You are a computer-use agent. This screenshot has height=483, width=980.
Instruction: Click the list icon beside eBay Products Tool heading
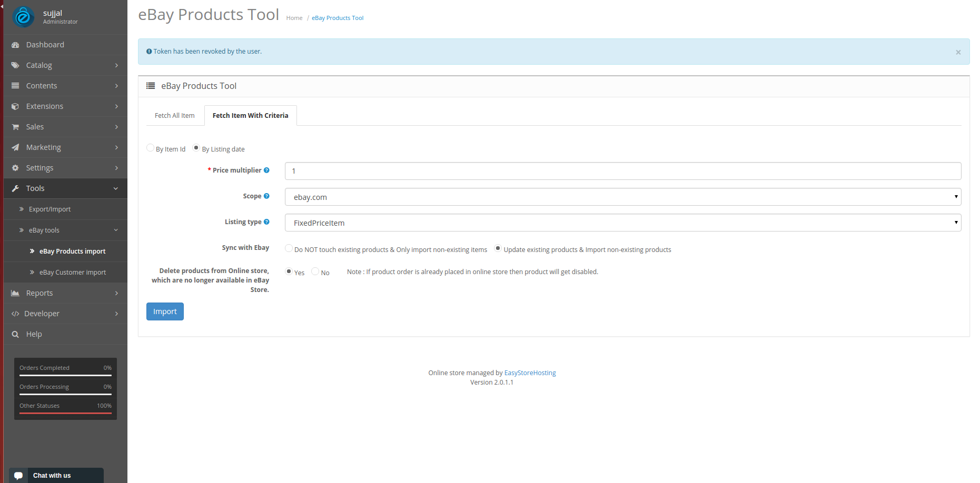[151, 86]
